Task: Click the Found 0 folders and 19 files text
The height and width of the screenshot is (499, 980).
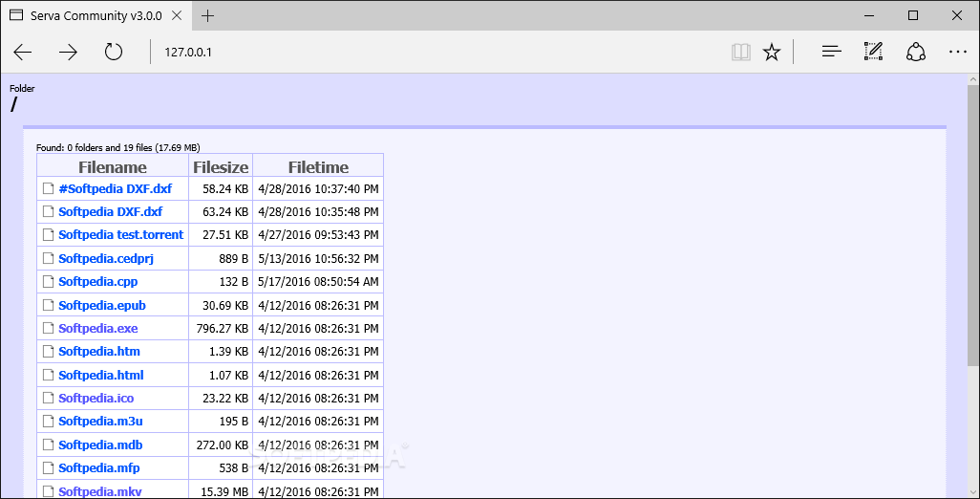Action: coord(118,147)
